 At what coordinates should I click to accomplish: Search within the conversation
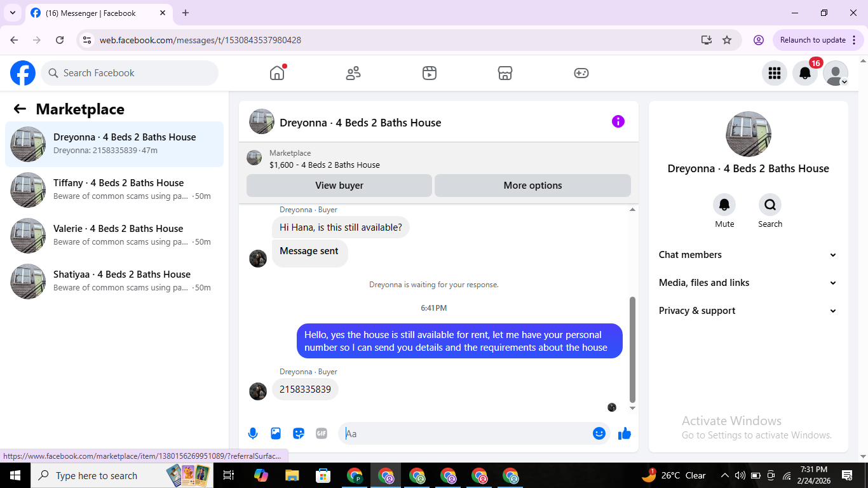[x=770, y=205]
